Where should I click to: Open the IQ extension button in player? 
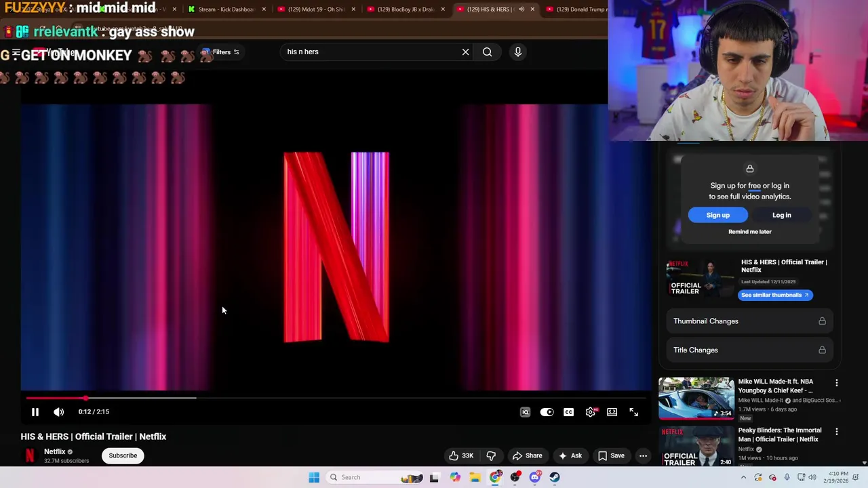tap(525, 411)
